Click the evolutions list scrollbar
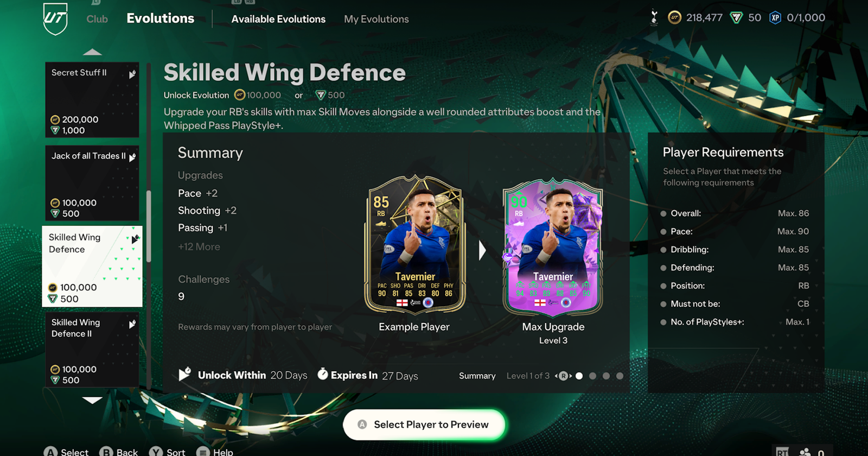 pos(149,225)
